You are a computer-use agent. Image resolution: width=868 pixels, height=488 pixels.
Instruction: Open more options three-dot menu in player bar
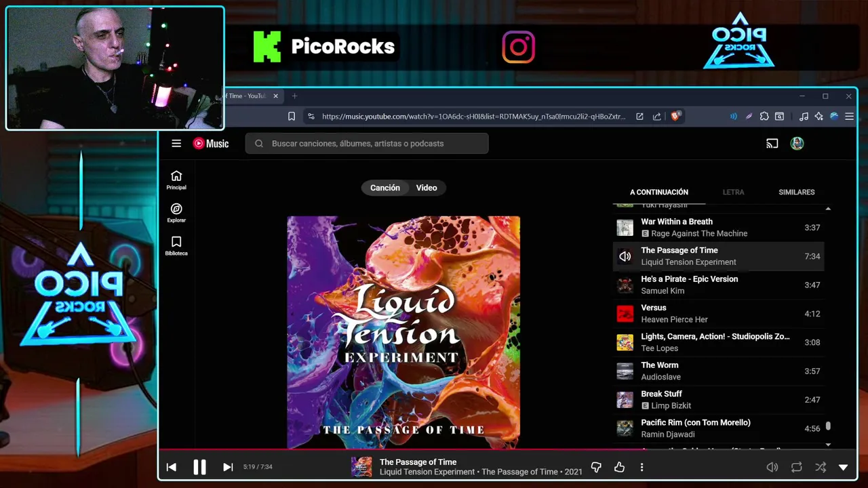642,467
